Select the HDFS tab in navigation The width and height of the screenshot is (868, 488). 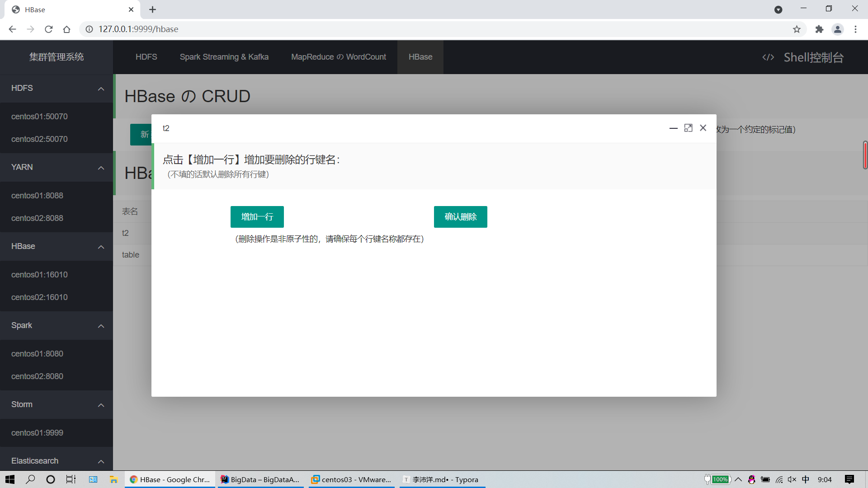pyautogui.click(x=146, y=56)
